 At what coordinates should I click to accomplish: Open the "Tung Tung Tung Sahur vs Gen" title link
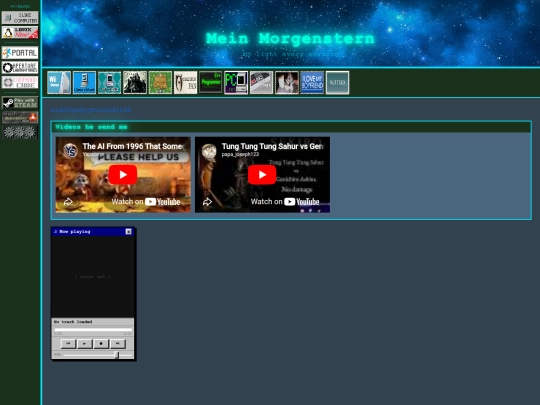(272, 146)
